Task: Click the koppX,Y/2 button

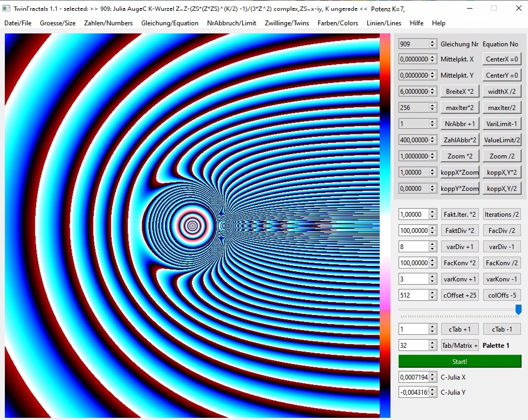Action: [502, 188]
